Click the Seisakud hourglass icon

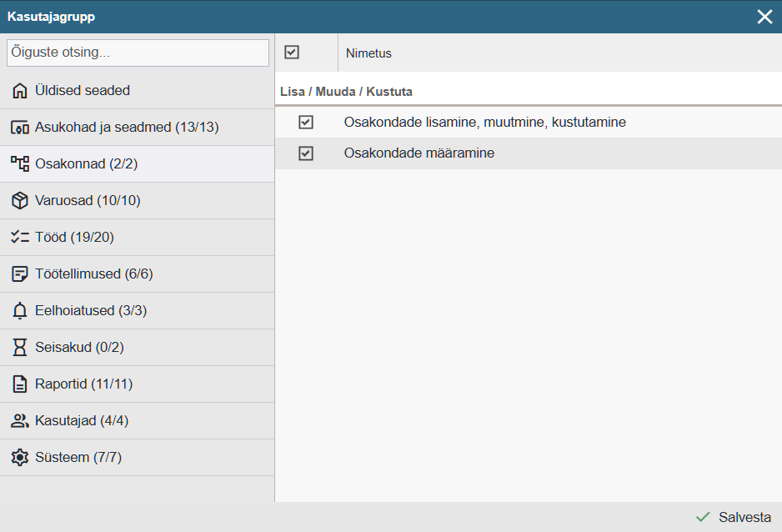[x=20, y=348]
